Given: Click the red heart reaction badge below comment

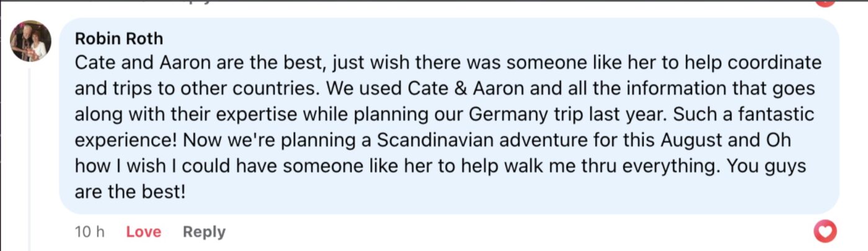Looking at the screenshot, I should (x=825, y=232).
